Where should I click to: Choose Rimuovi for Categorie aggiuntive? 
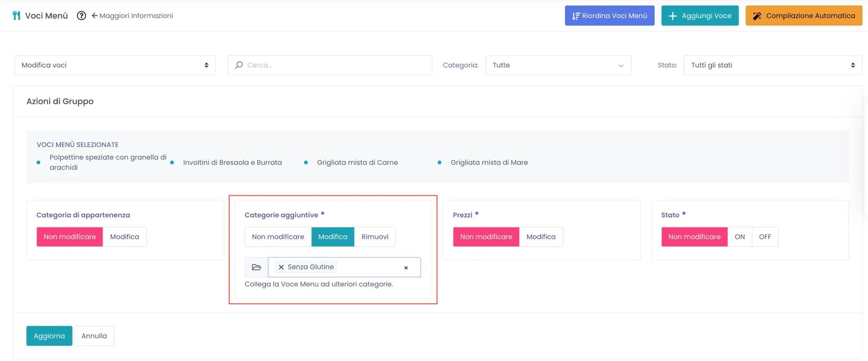(375, 237)
